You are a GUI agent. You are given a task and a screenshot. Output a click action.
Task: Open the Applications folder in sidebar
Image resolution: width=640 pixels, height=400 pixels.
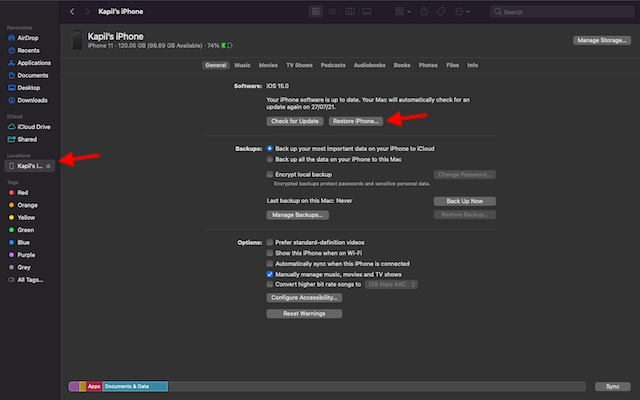pos(32,61)
